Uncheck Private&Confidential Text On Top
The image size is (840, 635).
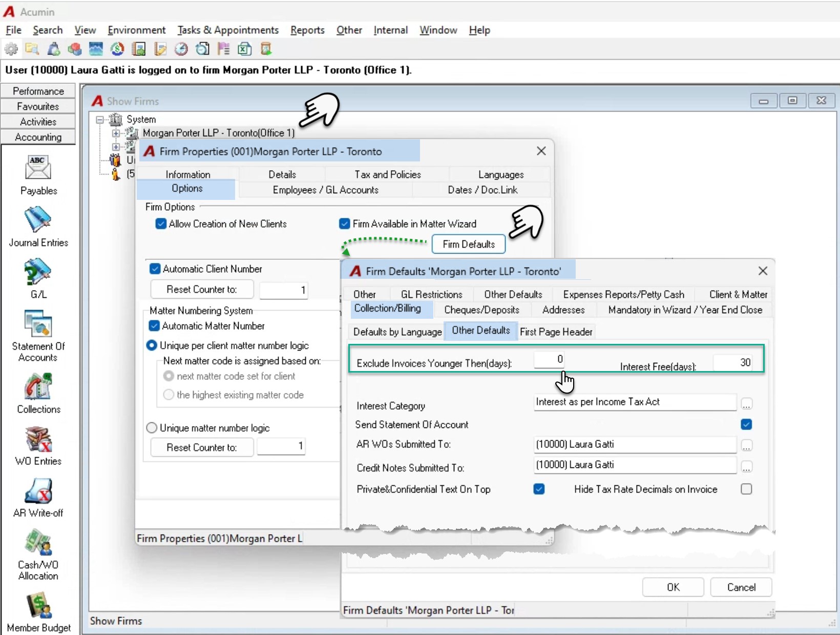[539, 489]
